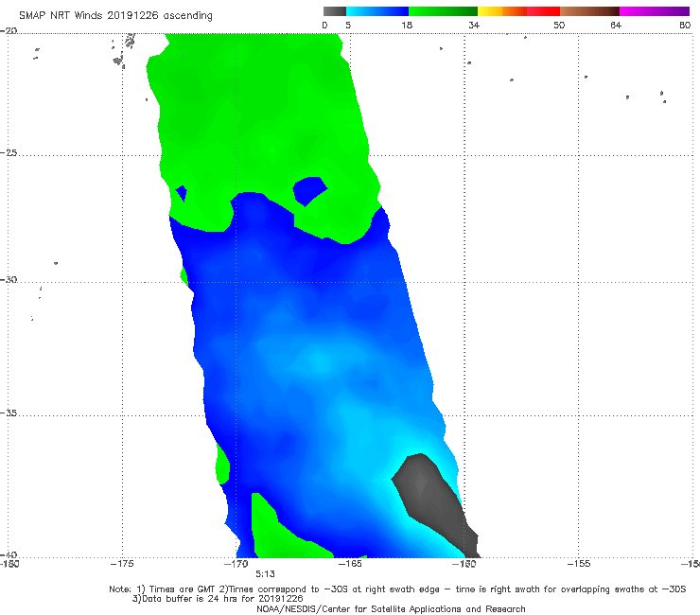Click the magenta 64-80 colorbar segment
This screenshot has height=615, width=700.
point(655,11)
